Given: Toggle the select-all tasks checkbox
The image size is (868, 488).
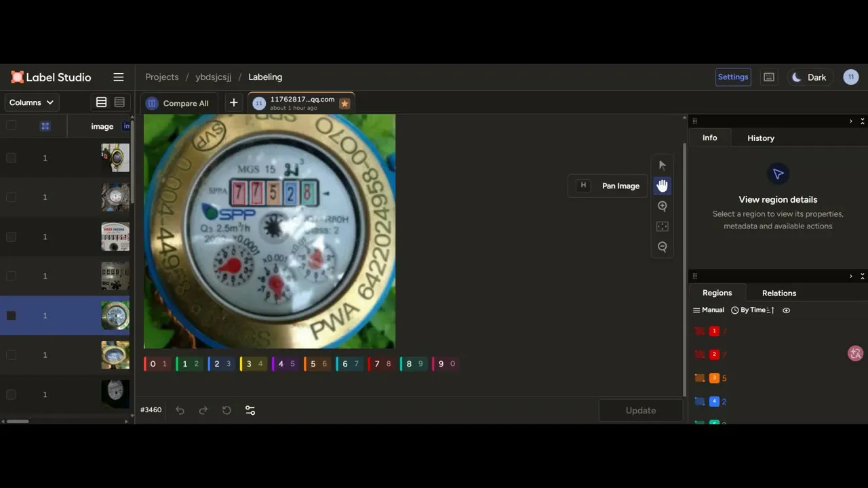Looking at the screenshot, I should point(11,125).
